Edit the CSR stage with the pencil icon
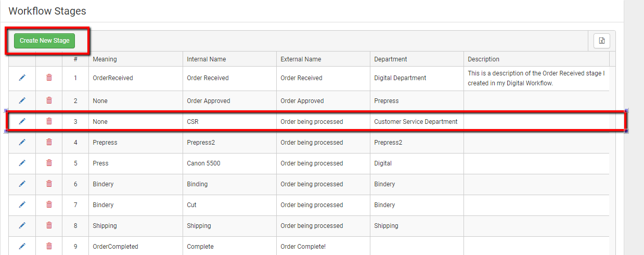644x255 pixels. coord(22,121)
